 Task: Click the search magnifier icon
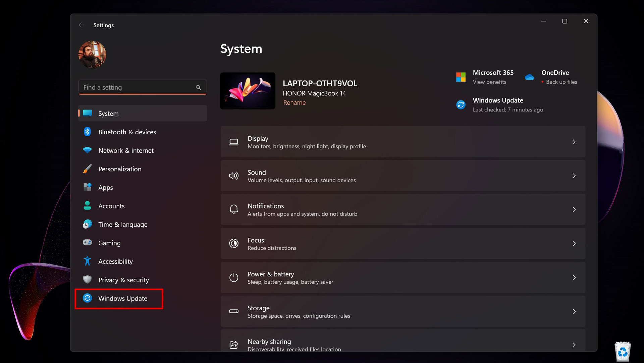(x=199, y=87)
